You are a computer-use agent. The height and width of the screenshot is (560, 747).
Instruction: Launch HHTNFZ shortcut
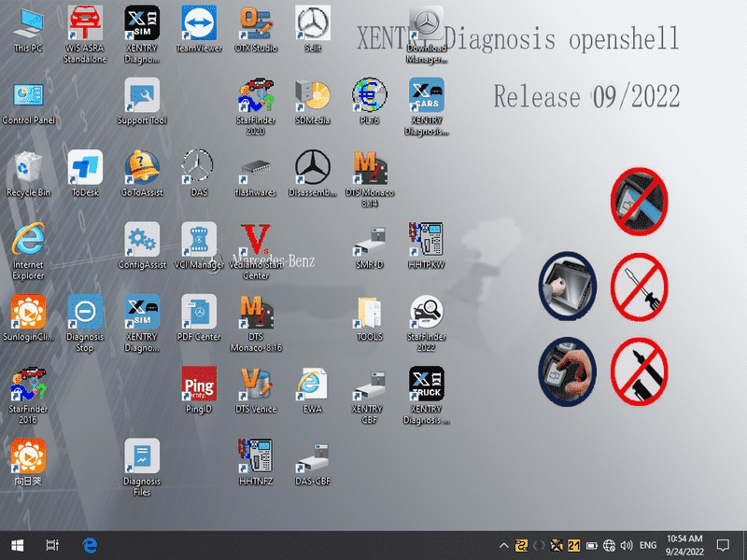coord(256,463)
